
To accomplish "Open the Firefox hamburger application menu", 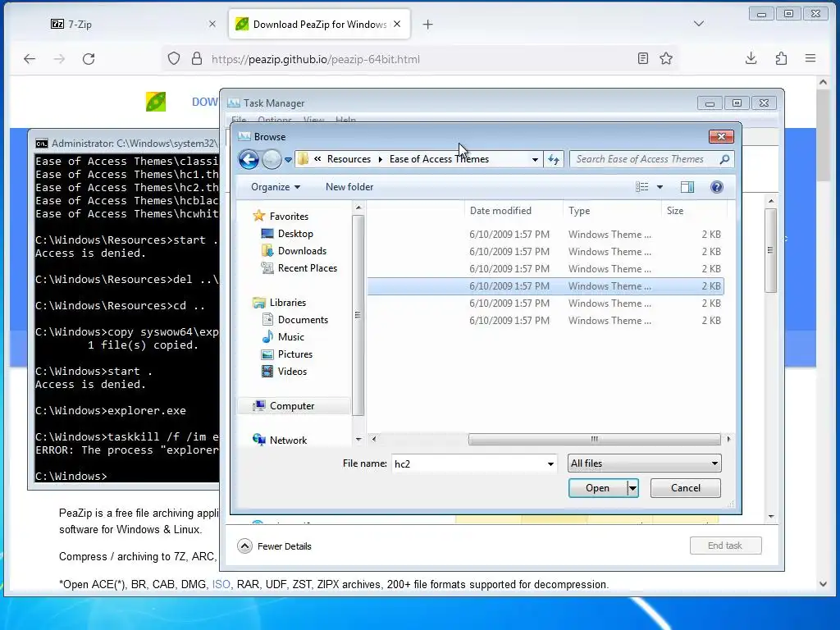I will pos(810,59).
